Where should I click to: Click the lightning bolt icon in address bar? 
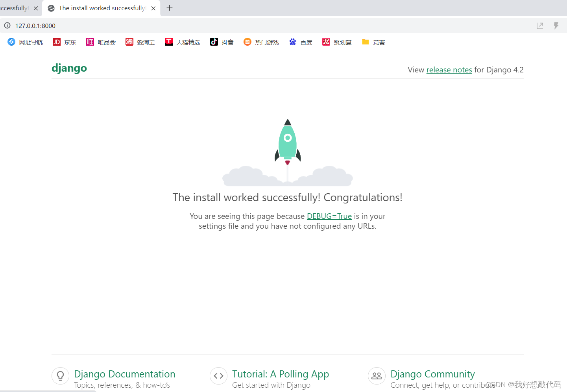556,26
